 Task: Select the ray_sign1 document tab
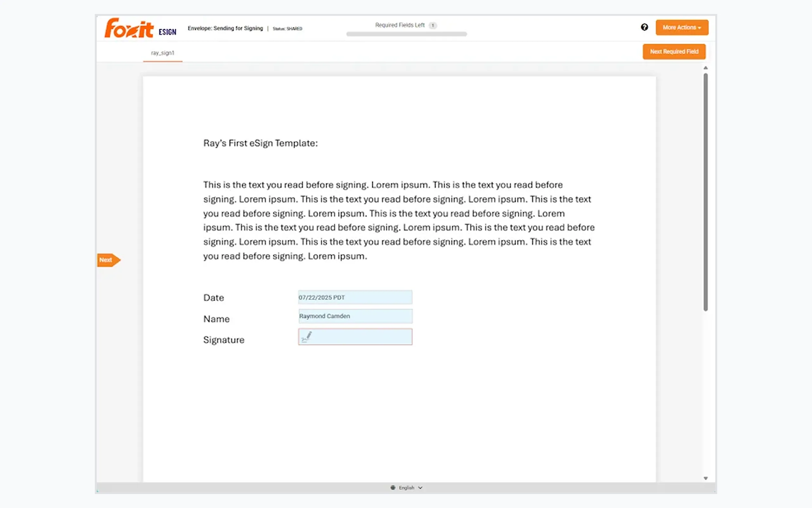coord(163,53)
